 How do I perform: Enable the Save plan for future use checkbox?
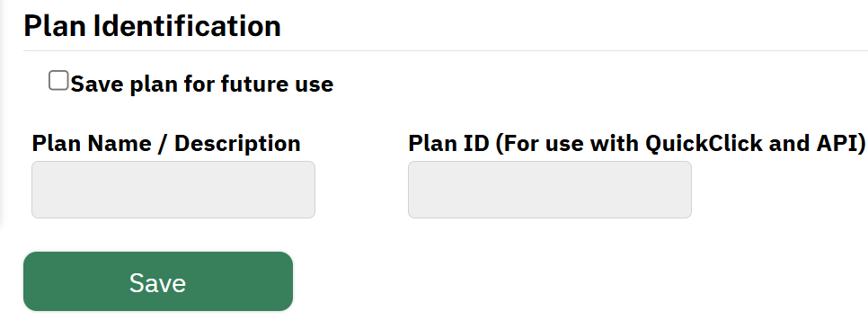click(x=58, y=81)
